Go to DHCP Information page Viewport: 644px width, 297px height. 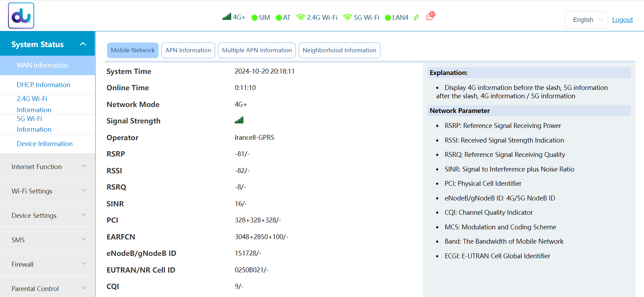44,85
